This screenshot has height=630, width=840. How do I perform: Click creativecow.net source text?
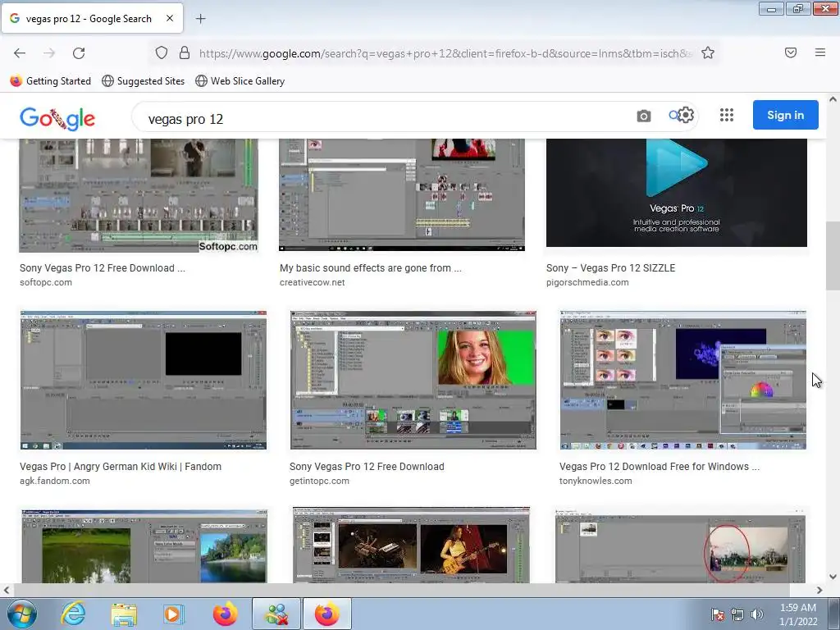pos(313,282)
